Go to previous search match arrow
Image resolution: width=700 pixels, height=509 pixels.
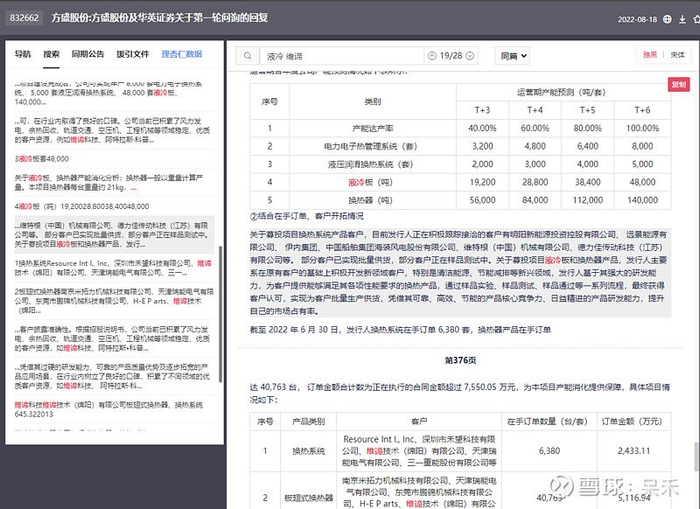click(x=432, y=56)
